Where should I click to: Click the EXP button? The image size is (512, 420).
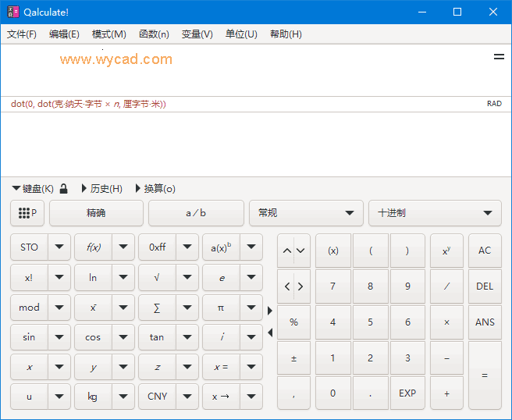tap(407, 393)
